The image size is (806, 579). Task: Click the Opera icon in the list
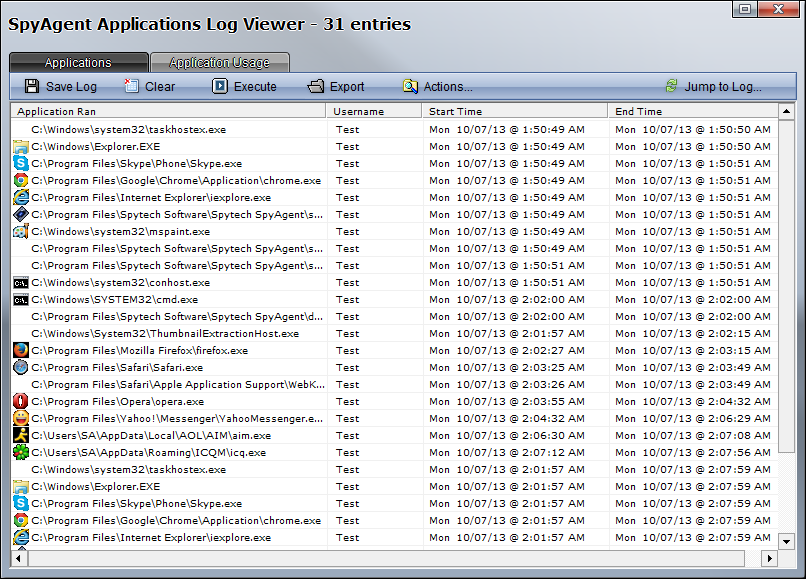click(20, 402)
